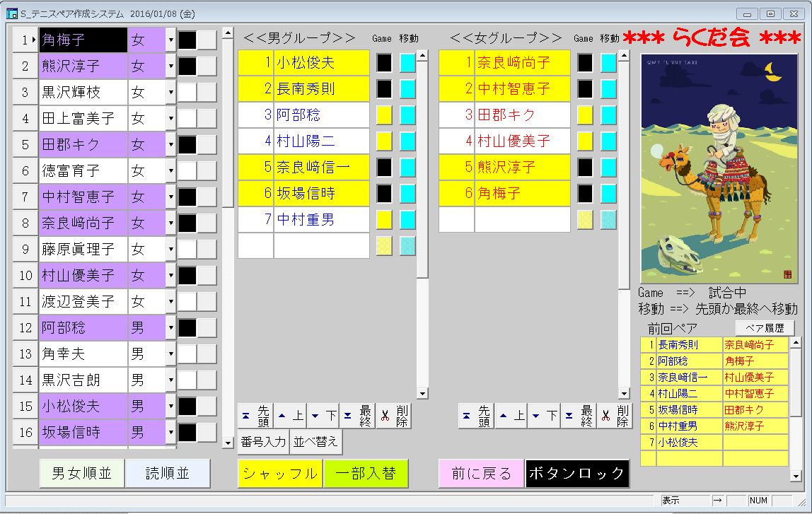Click the women's group 先頭 (move to top) button
Viewport: 812px width, 514px height.
tap(475, 416)
